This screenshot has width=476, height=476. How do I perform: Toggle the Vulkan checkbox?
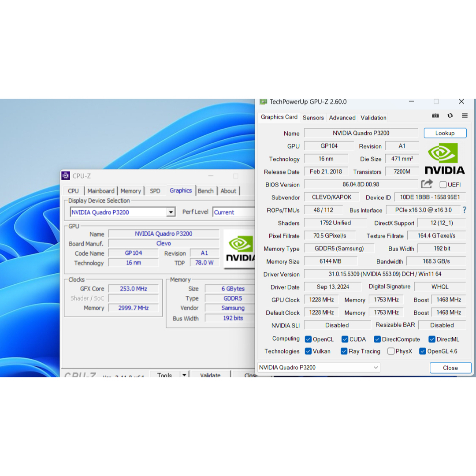(x=308, y=351)
